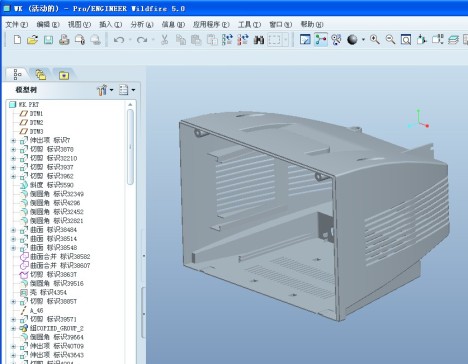Select the WK.PRT root node
This screenshot has height=364, width=468.
(x=25, y=104)
